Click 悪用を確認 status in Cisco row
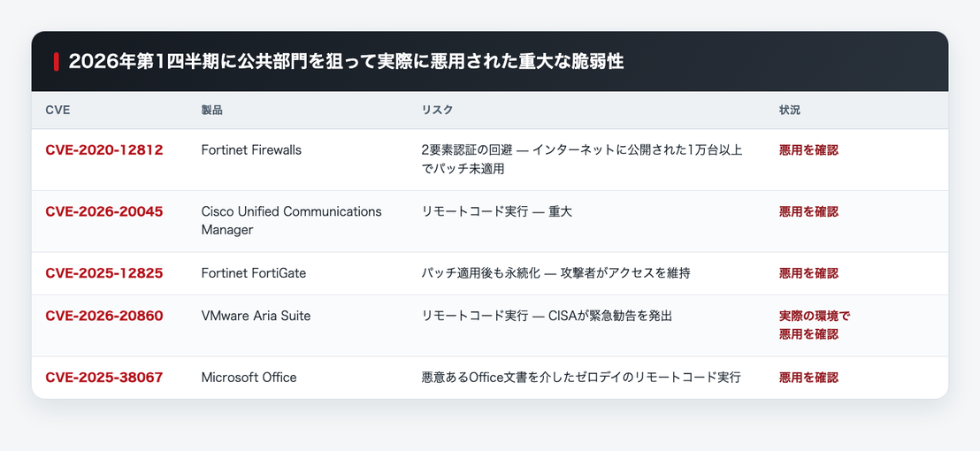 tap(808, 211)
